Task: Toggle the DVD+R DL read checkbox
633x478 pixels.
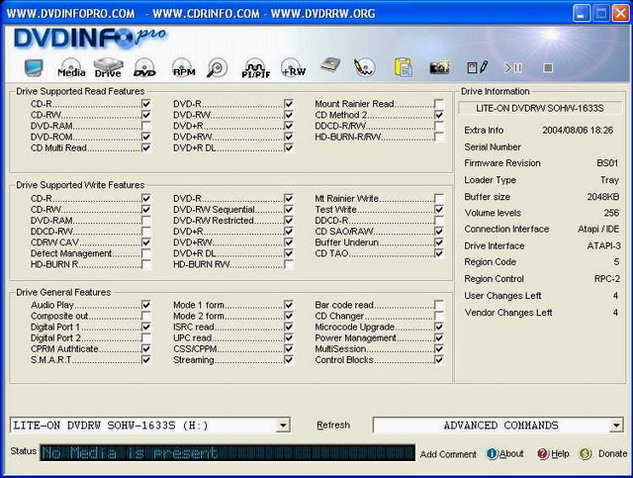Action: [288, 148]
